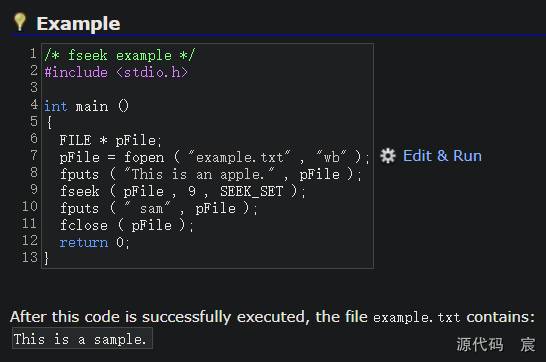Screen dimensions: 546x362
Task: Click the fputs This is an apple line
Action: pos(211,174)
